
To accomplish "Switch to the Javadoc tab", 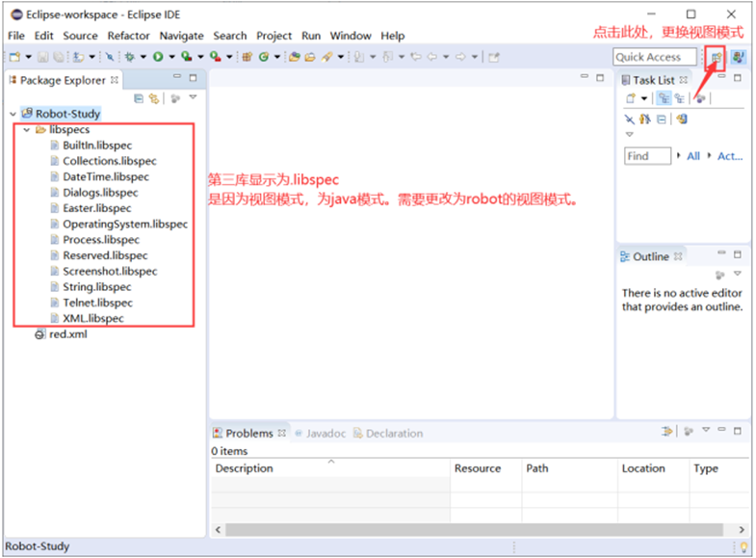I will 321,434.
